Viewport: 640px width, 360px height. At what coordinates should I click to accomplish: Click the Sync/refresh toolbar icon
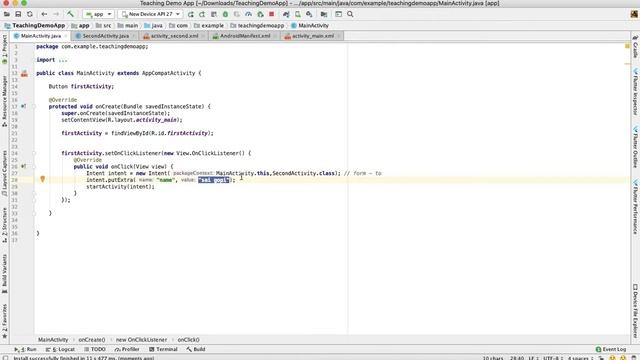coord(30,14)
